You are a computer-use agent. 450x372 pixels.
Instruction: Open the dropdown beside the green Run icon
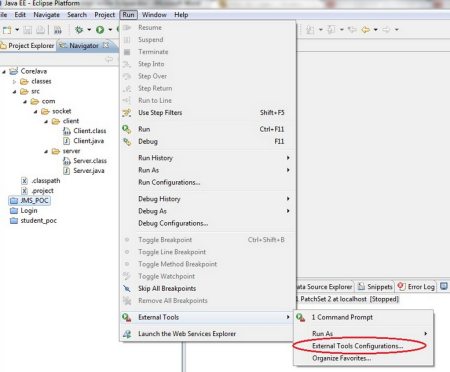tap(110, 30)
